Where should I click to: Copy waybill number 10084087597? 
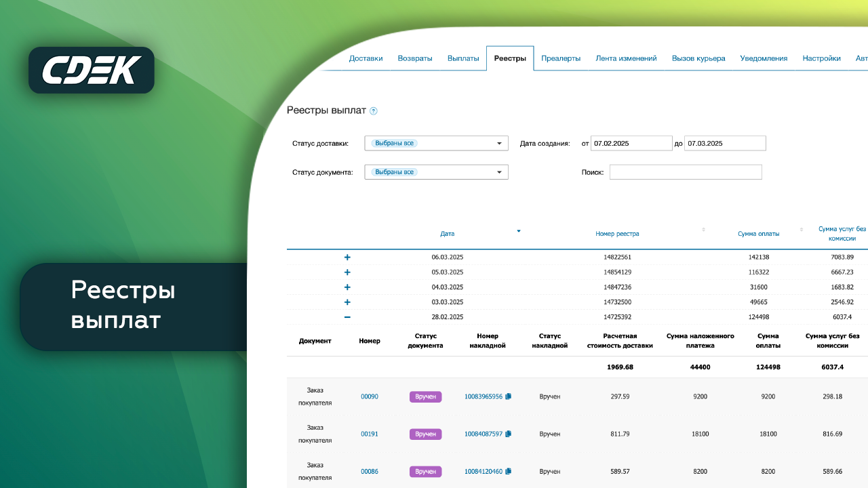pos(509,434)
